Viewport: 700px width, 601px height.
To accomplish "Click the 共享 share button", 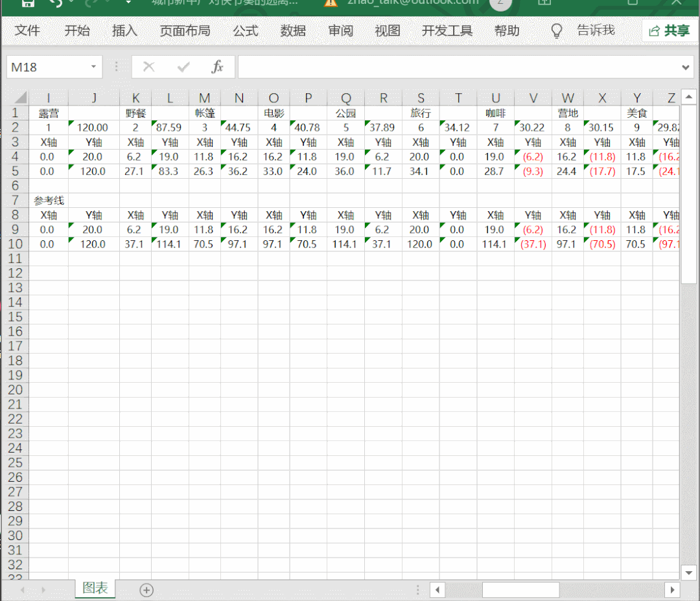I will [669, 30].
